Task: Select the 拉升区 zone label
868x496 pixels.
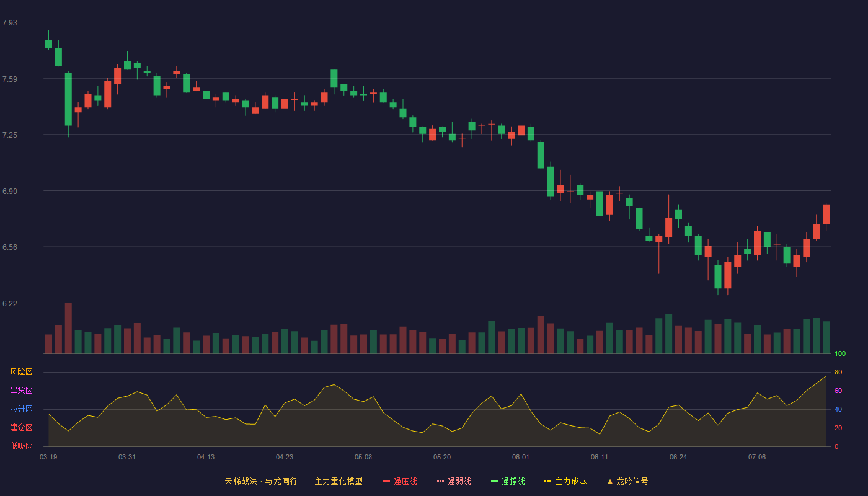Action: coord(21,409)
